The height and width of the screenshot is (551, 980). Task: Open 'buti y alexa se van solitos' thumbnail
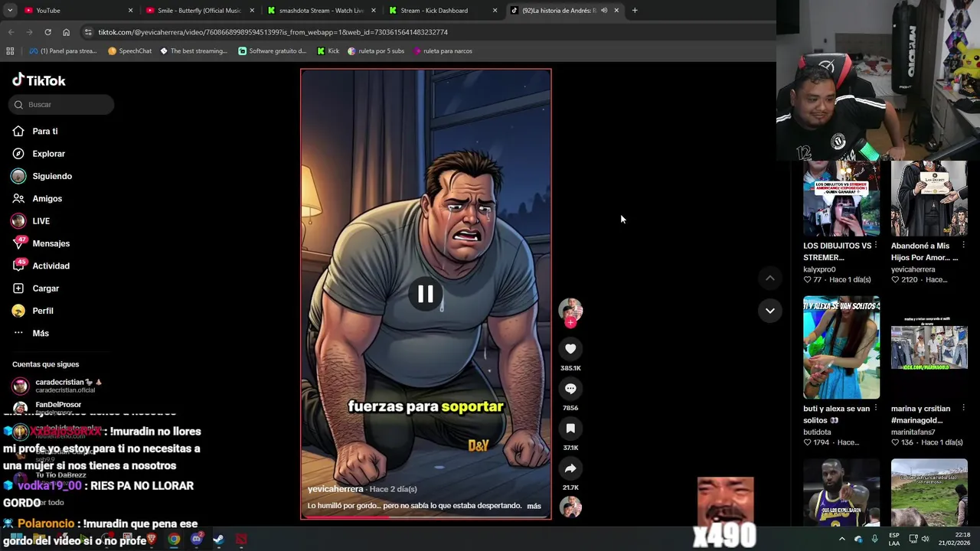[841, 348]
